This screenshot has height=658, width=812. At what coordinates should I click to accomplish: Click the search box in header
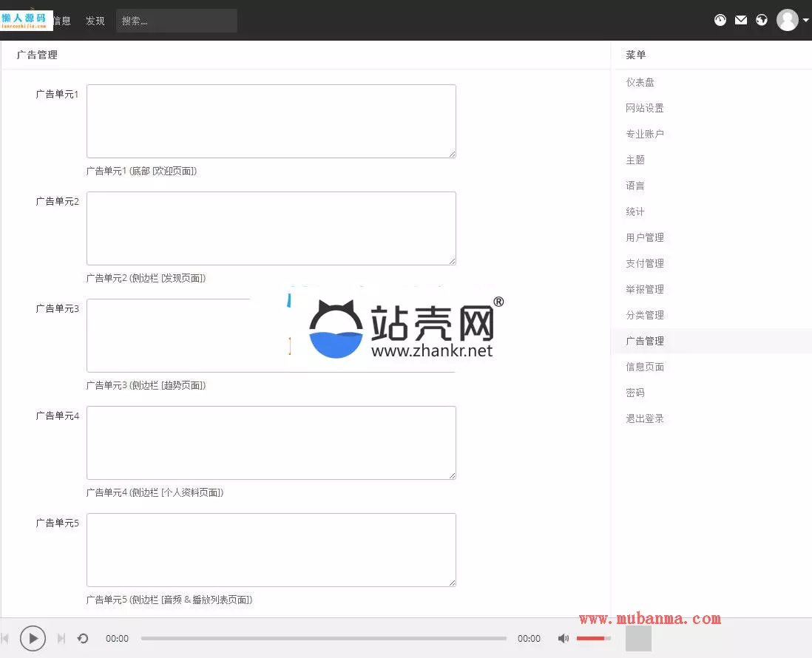(x=176, y=21)
